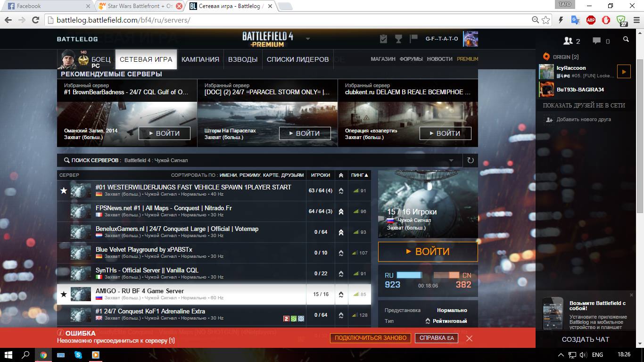Open Skype from the taskbar
The height and width of the screenshot is (362, 644).
[78, 354]
